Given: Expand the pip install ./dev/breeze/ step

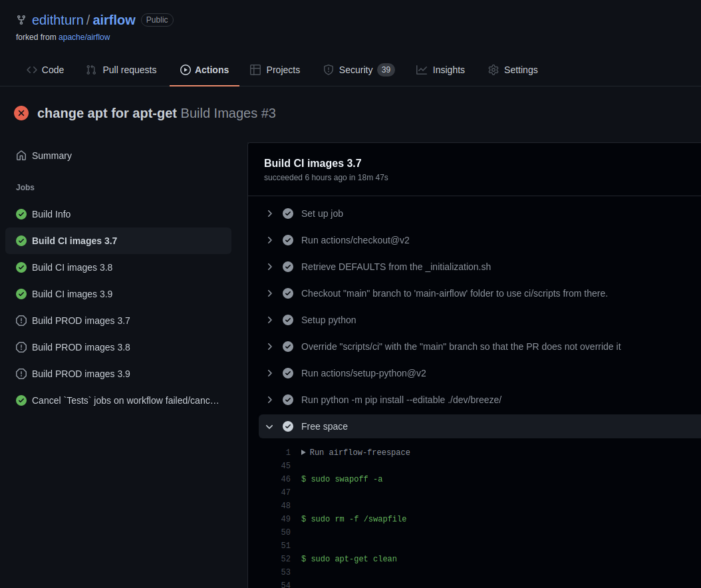Looking at the screenshot, I should click(x=269, y=400).
